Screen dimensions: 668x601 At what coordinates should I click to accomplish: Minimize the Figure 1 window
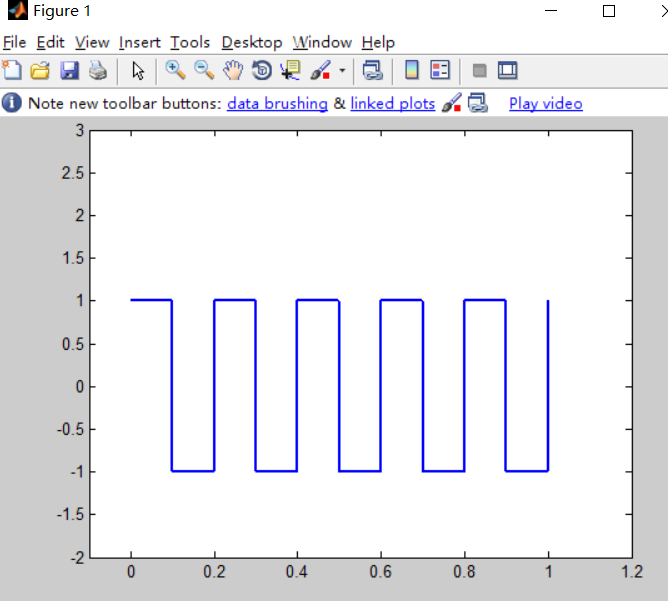tap(551, 11)
